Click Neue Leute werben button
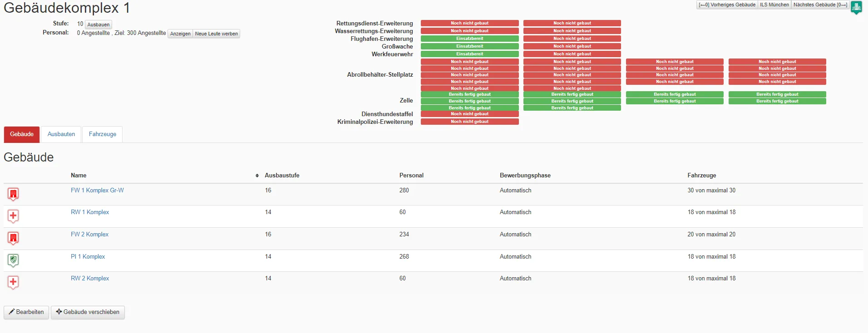The height and width of the screenshot is (333, 868). pos(217,34)
